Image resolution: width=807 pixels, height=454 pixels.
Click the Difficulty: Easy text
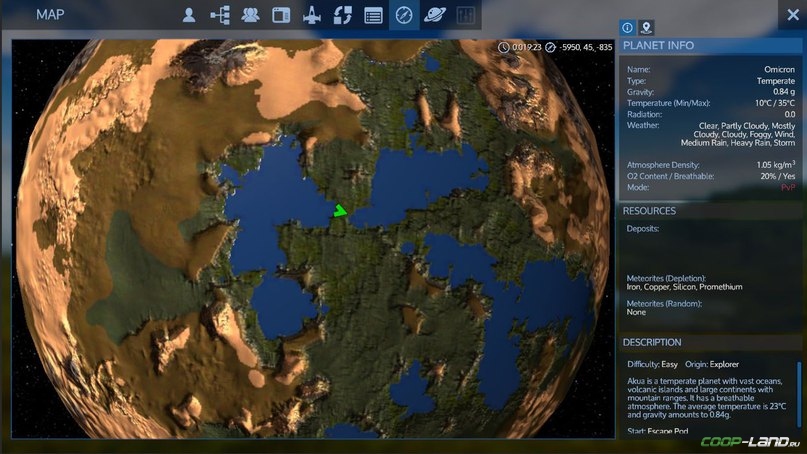652,364
